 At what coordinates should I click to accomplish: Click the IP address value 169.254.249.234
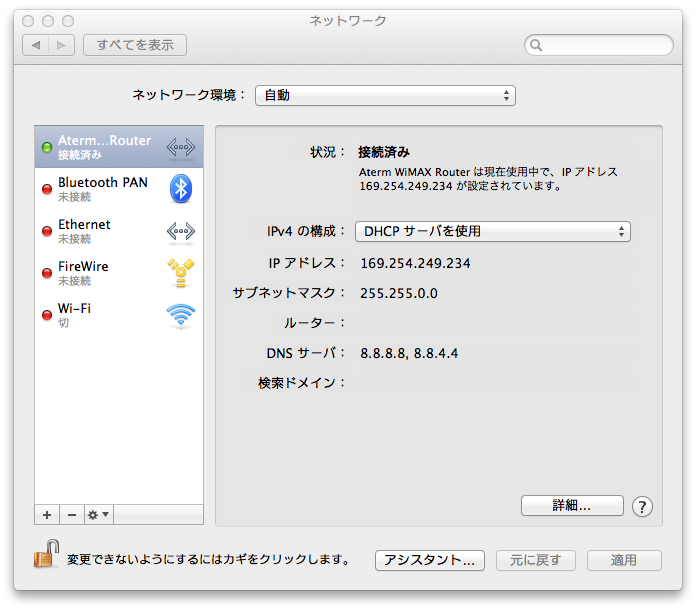click(x=415, y=263)
